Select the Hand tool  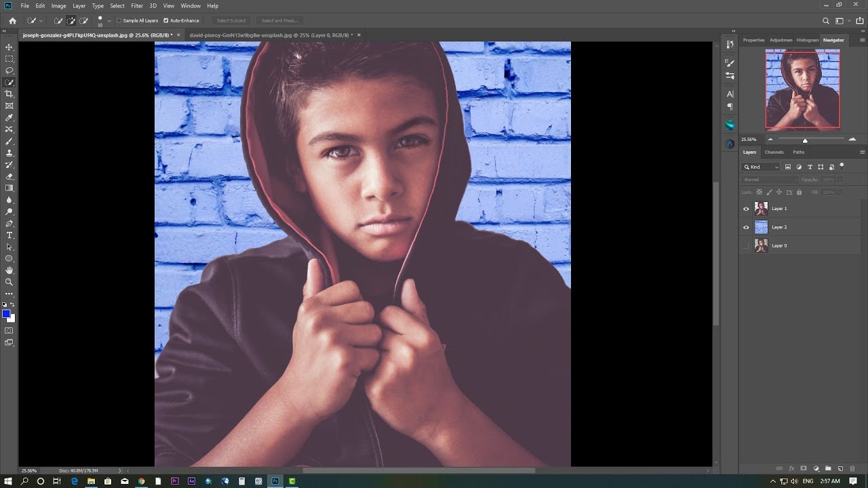[9, 270]
